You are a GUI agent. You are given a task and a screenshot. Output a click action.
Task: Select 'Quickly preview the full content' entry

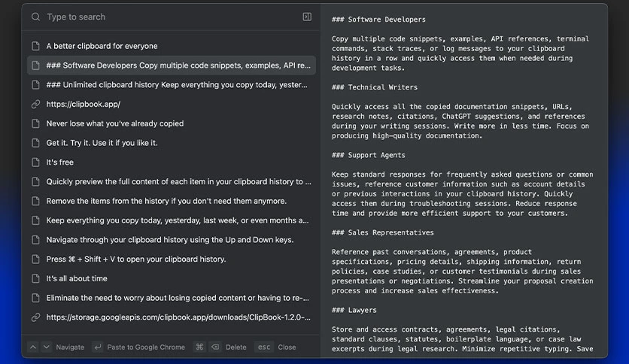tap(172, 181)
